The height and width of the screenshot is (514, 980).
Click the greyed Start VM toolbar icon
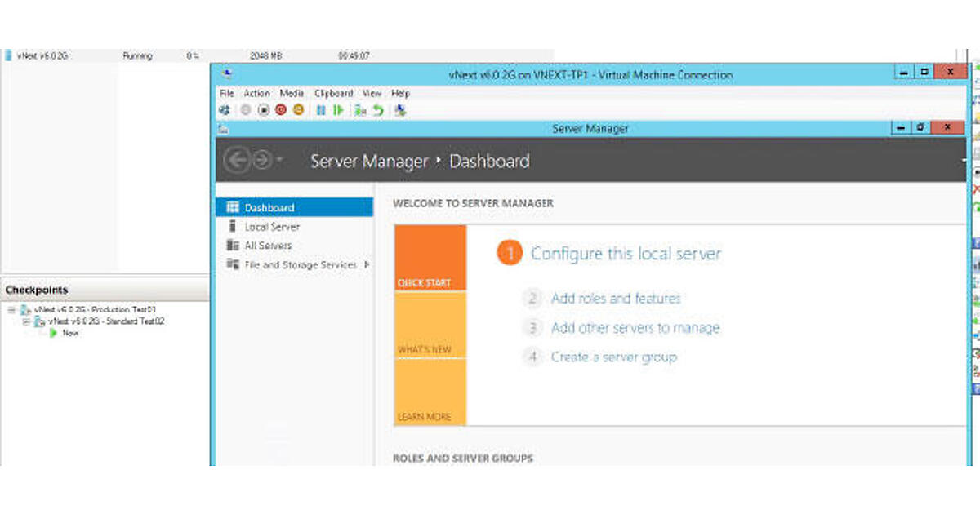[246, 110]
